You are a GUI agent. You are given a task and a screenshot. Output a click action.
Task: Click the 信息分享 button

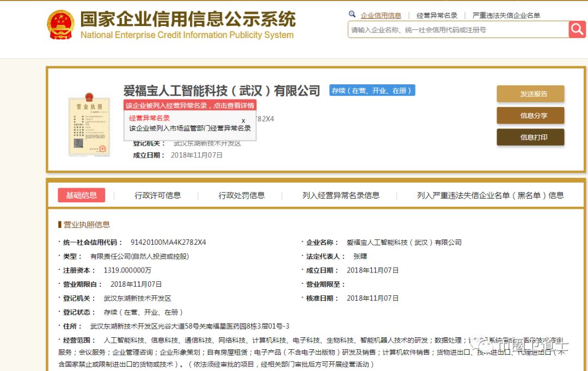click(x=530, y=115)
